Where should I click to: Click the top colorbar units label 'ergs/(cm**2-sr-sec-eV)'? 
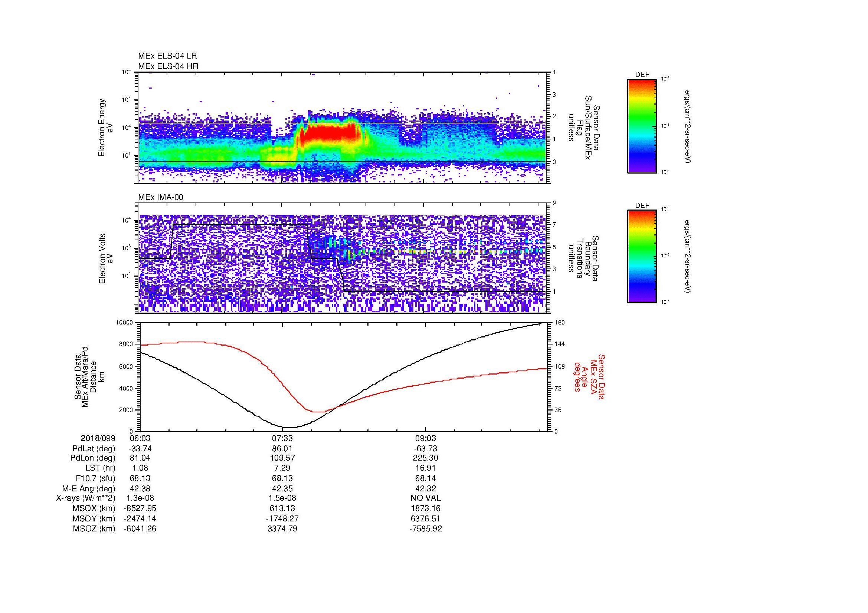click(x=688, y=126)
